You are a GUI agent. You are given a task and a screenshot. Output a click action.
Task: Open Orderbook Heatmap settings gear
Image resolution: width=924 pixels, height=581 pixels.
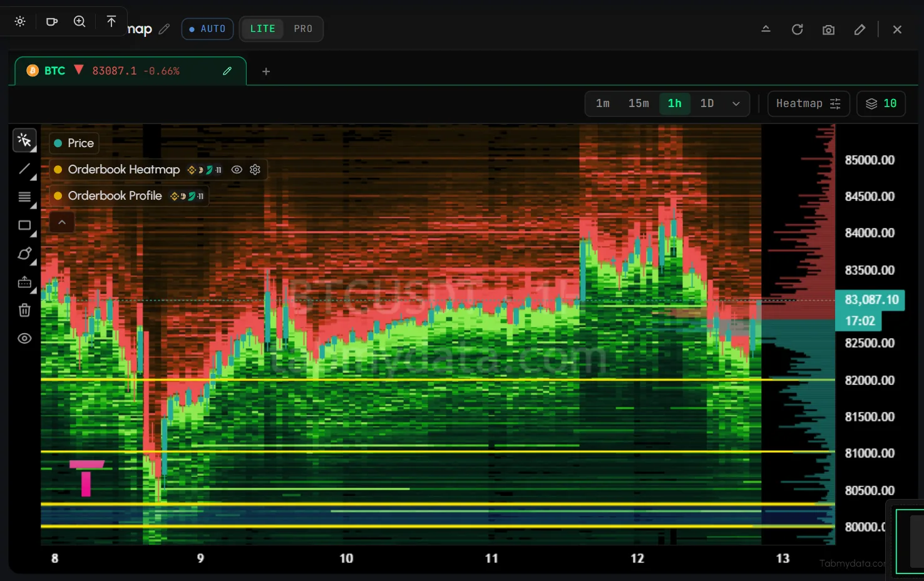coord(255,170)
